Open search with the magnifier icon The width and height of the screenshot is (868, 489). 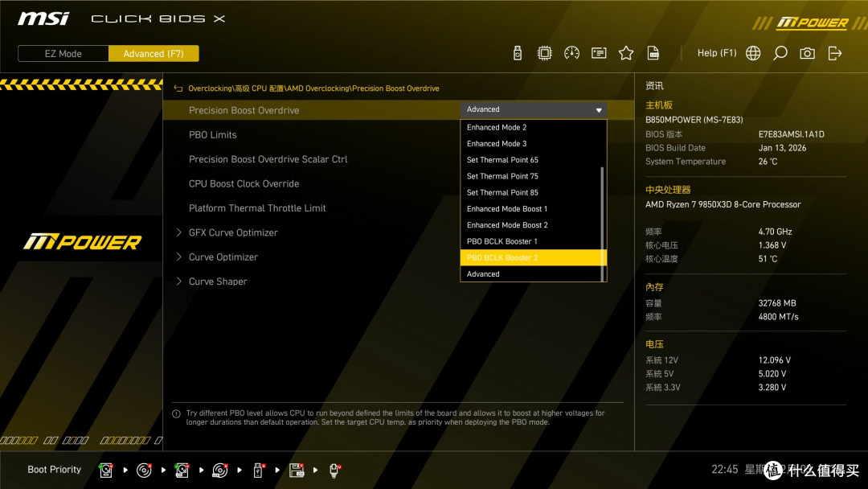tap(780, 53)
